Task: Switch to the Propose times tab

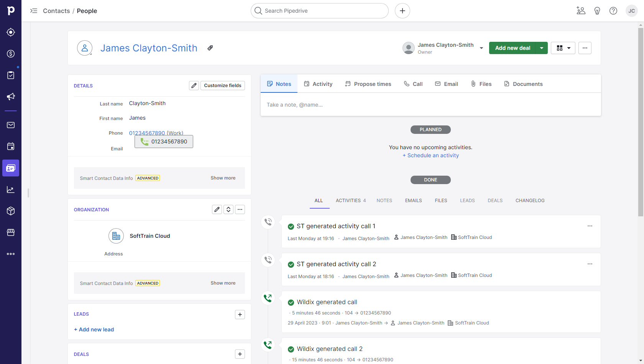Action: coord(368,84)
